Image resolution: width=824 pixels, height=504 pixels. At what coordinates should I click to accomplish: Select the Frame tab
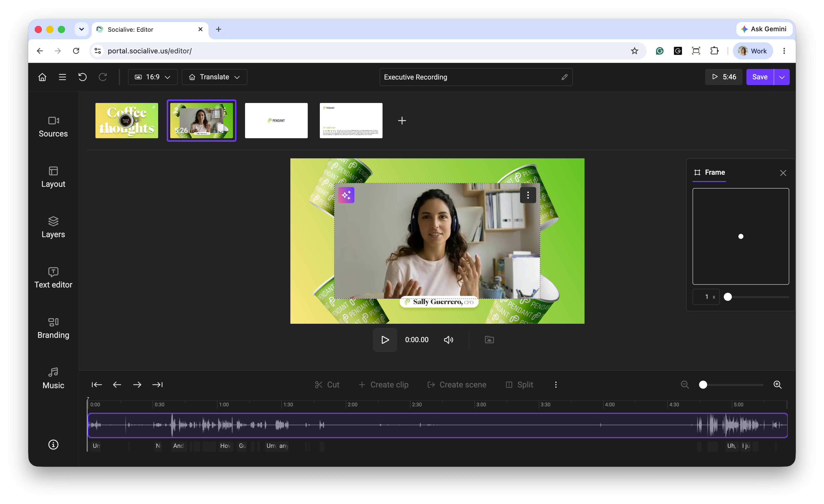coord(709,172)
